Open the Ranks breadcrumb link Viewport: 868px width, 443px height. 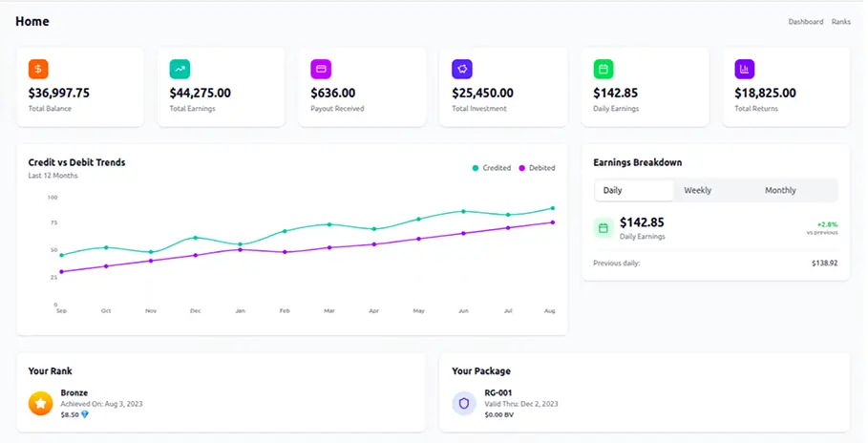click(x=841, y=22)
